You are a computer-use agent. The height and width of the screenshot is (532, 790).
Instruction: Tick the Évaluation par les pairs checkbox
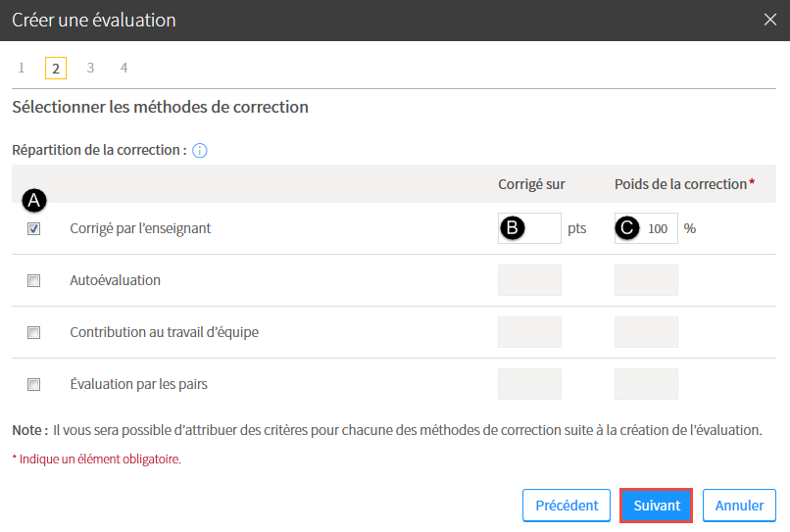[33, 384]
